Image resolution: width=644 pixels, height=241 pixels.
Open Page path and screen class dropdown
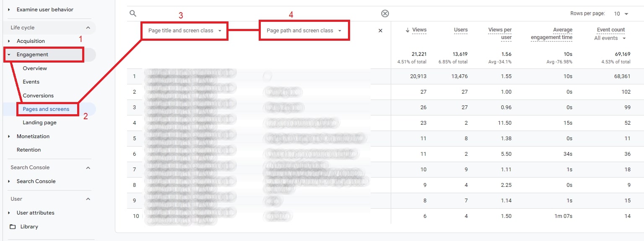point(304,31)
